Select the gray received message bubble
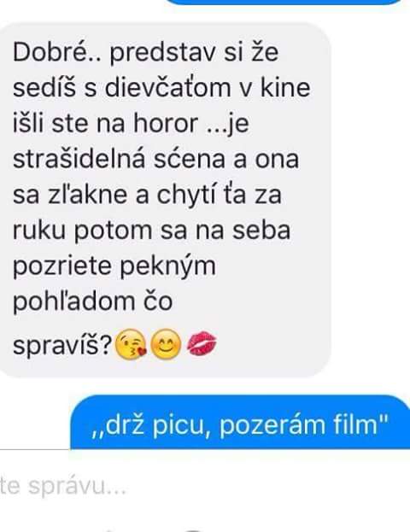 [x=165, y=200]
